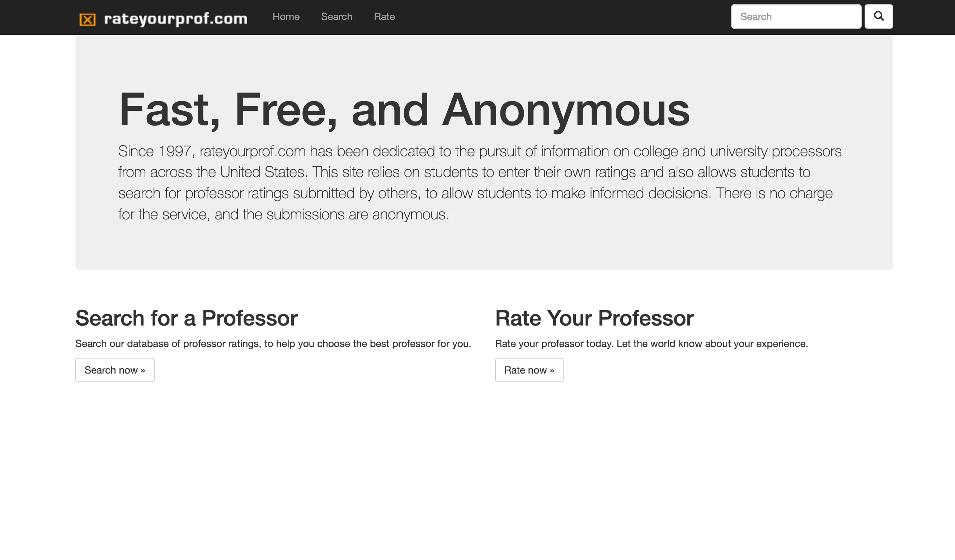Click the word "Fast," in the headline
The width and height of the screenshot is (955, 560).
pyautogui.click(x=169, y=110)
